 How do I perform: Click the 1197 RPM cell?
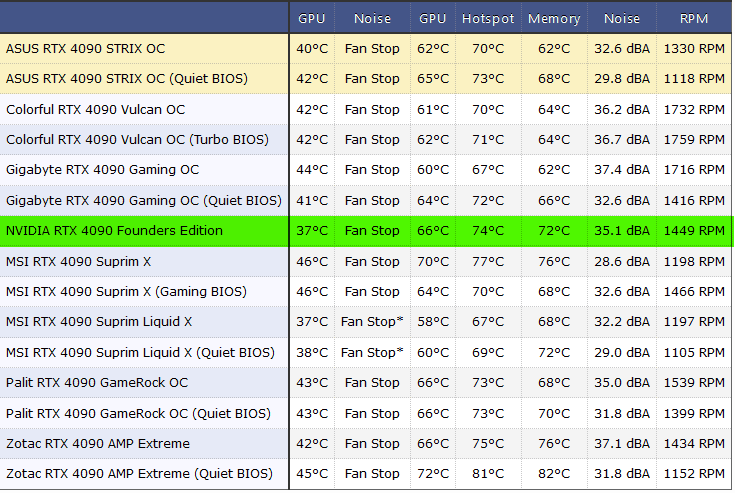[x=694, y=321]
